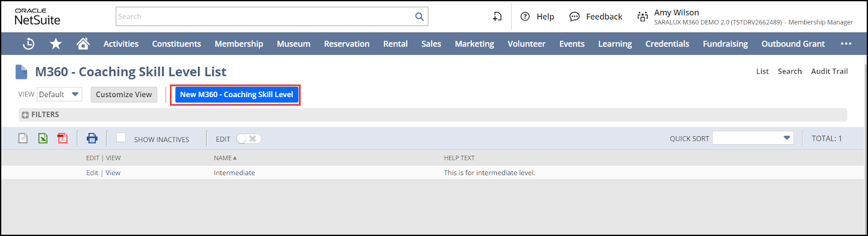Enable the Show Inactives checkbox
The height and width of the screenshot is (236, 868).
pos(121,138)
